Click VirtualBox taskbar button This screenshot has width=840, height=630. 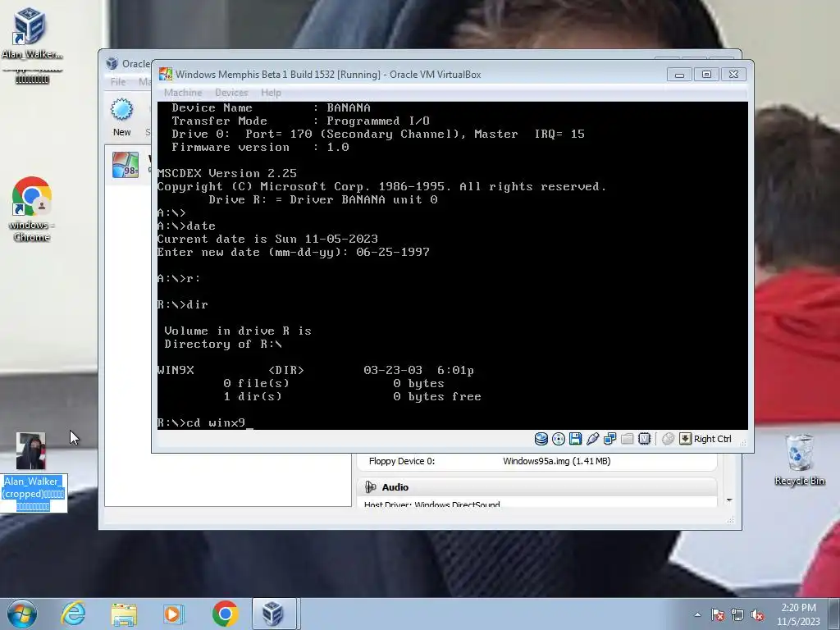[x=274, y=614]
